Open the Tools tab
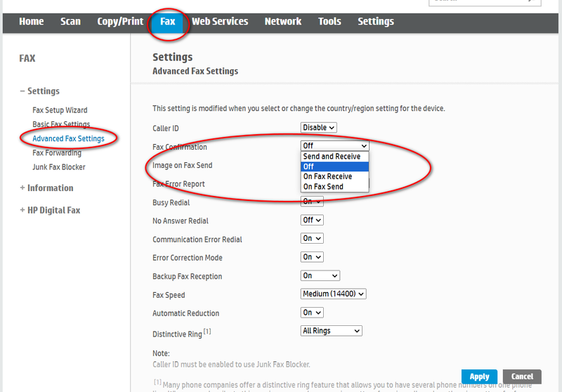 pos(329,22)
